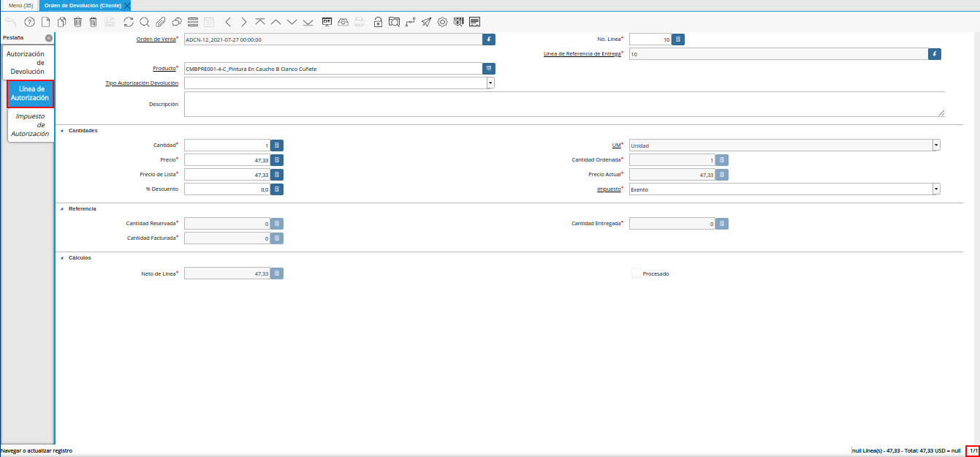
Task: Create a new record with the blank page icon
Action: 45,22
